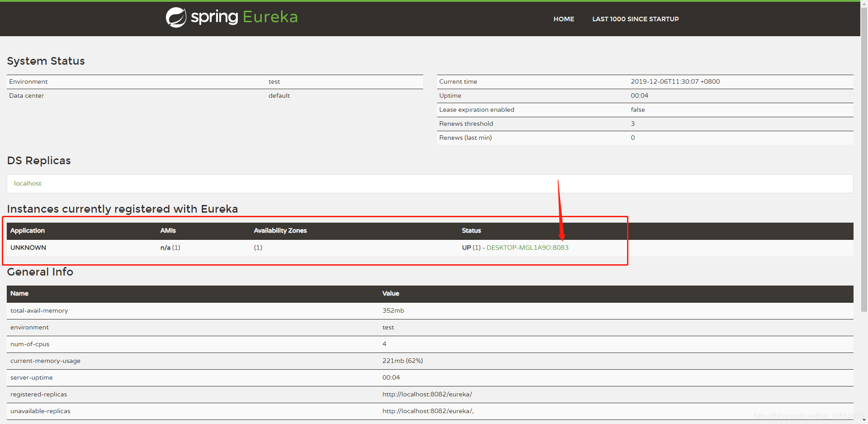Click the Application column header

(28, 230)
